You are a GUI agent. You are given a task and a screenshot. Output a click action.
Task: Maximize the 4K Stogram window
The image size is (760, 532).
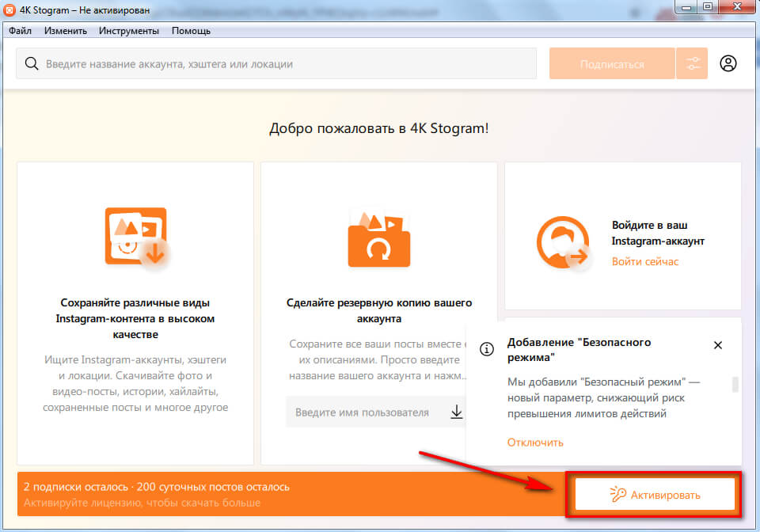pos(708,7)
